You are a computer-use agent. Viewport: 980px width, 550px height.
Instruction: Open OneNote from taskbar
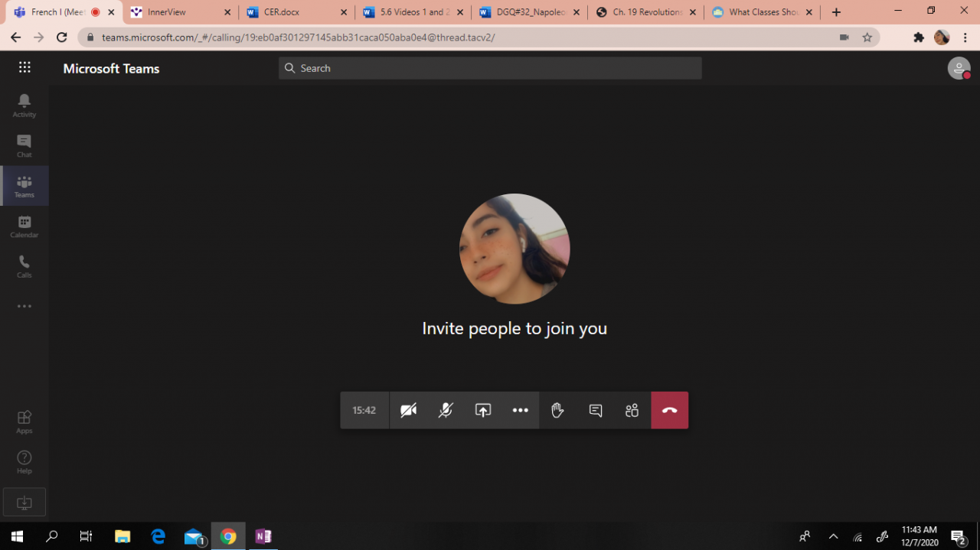click(x=263, y=536)
